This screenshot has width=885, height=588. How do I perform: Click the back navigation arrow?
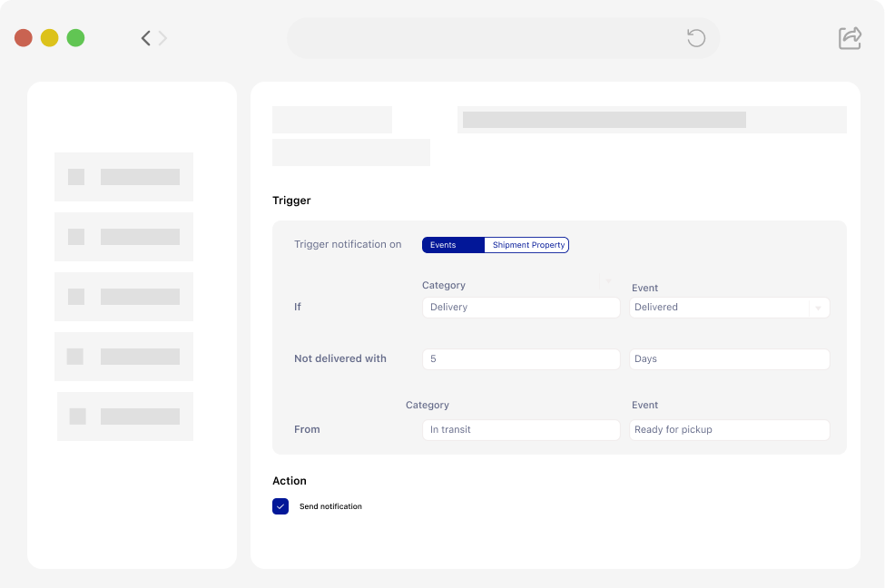(x=144, y=37)
